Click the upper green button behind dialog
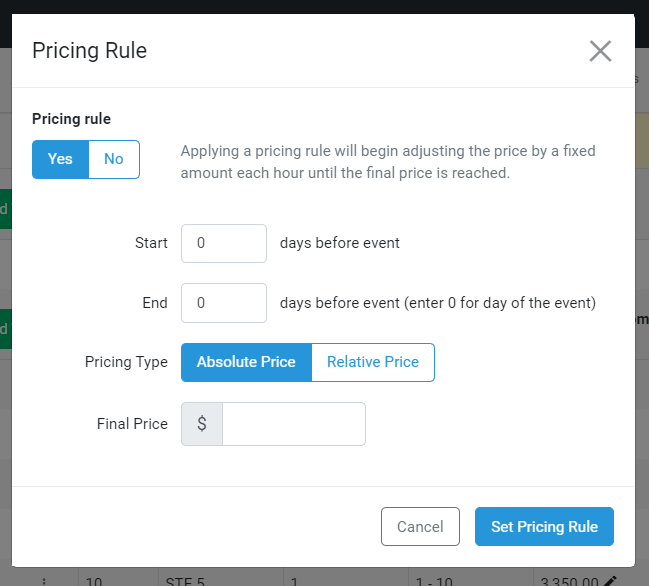This screenshot has width=649, height=586. pyautogui.click(x=6, y=209)
